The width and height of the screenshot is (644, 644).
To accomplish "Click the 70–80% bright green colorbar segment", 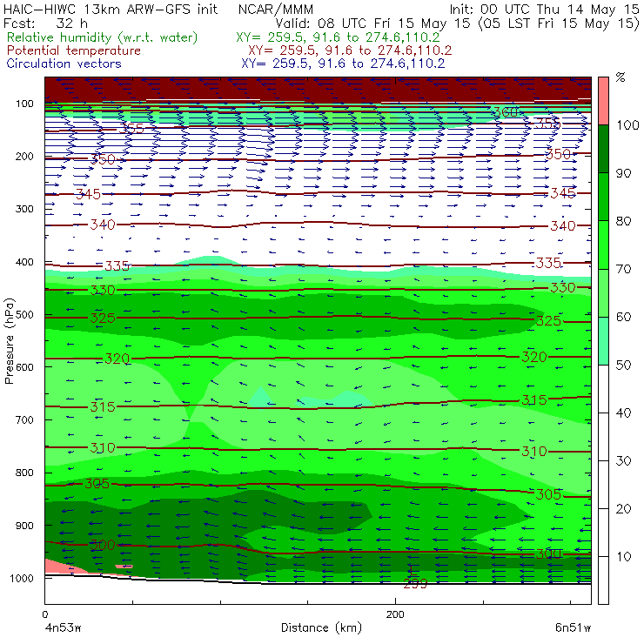I will coord(603,245).
